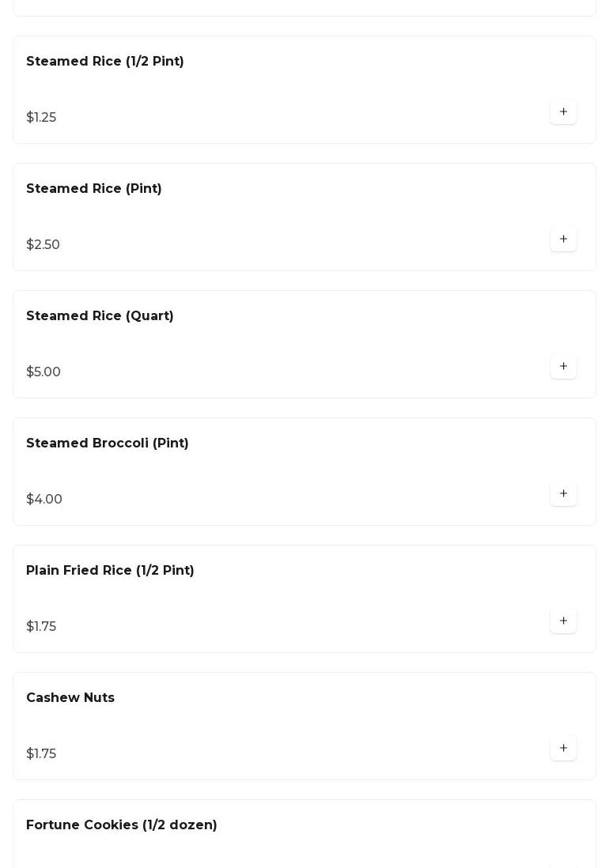Select the $5.00 price text
This screenshot has height=868, width=609.
point(43,372)
